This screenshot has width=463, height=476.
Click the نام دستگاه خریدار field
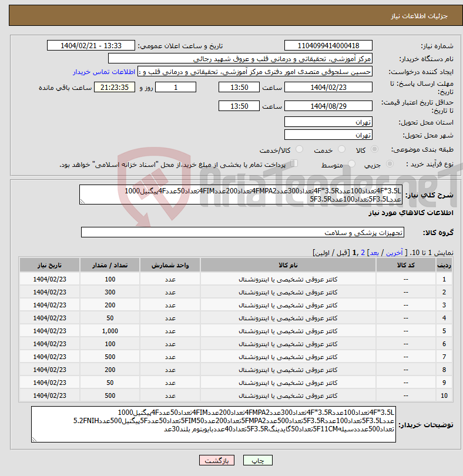click(x=240, y=59)
